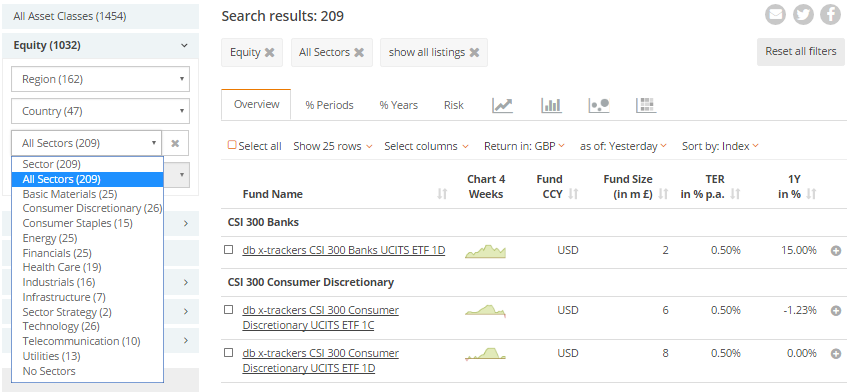Click the Reset all filters button

tap(801, 52)
